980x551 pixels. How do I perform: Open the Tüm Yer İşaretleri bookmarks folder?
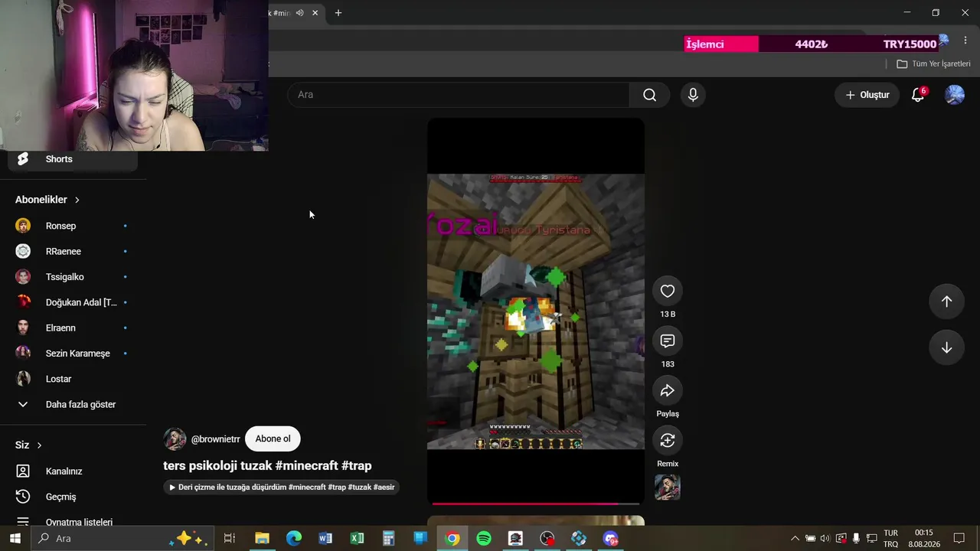coord(933,64)
